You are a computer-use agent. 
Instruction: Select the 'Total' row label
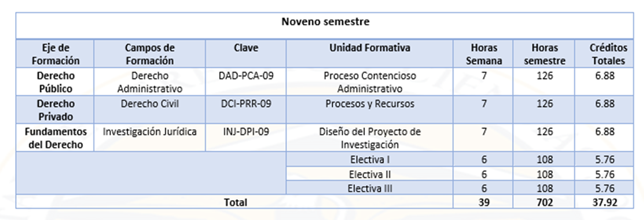tap(235, 202)
